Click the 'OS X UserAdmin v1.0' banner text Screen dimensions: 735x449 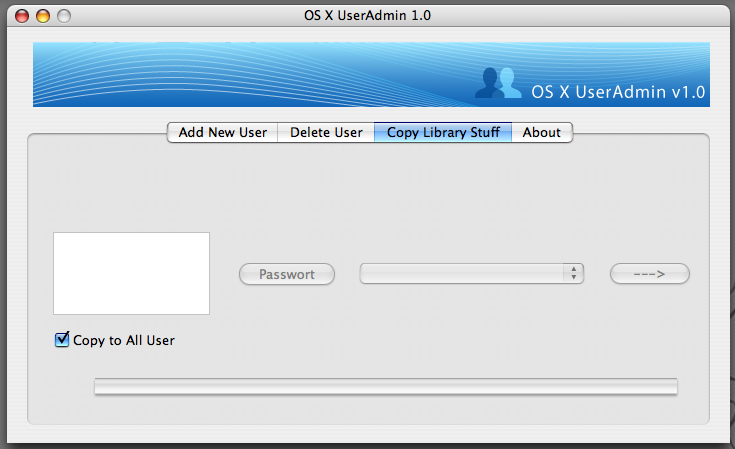[618, 92]
